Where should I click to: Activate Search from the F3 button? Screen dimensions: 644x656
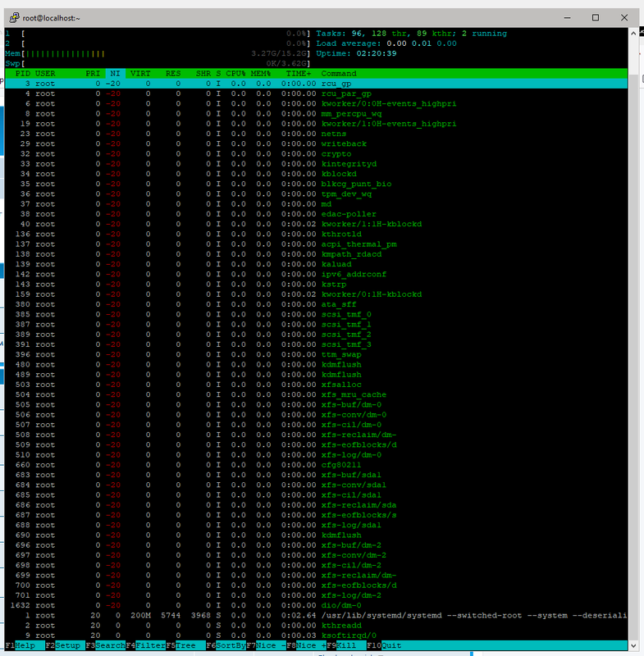[x=105, y=645]
